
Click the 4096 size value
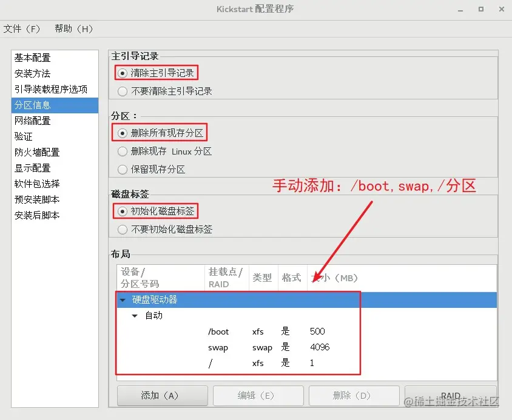click(x=320, y=347)
